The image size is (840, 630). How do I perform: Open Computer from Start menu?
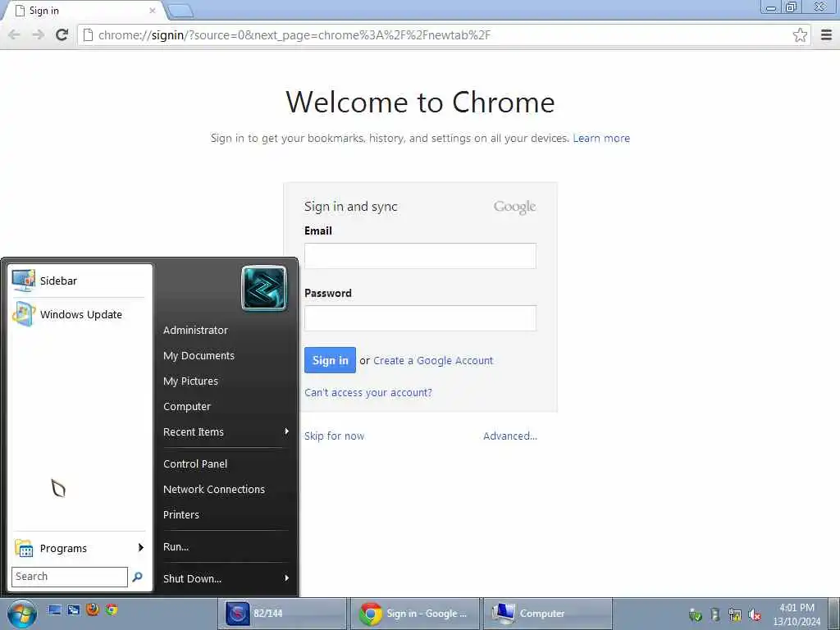pos(187,407)
